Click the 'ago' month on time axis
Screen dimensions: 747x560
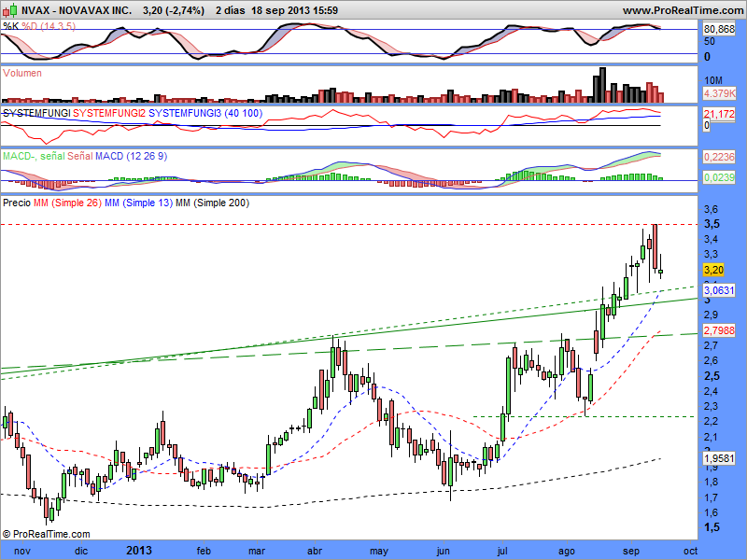pyautogui.click(x=567, y=552)
